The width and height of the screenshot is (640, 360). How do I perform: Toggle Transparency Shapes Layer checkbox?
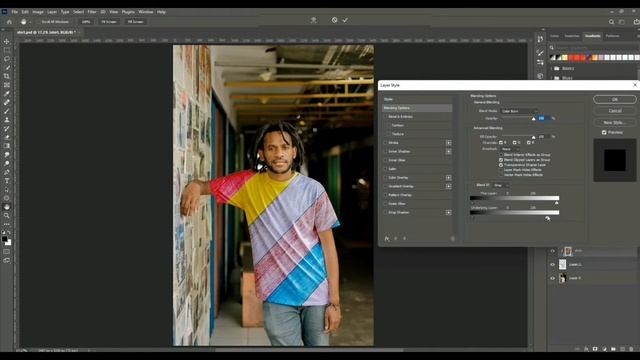[501, 165]
